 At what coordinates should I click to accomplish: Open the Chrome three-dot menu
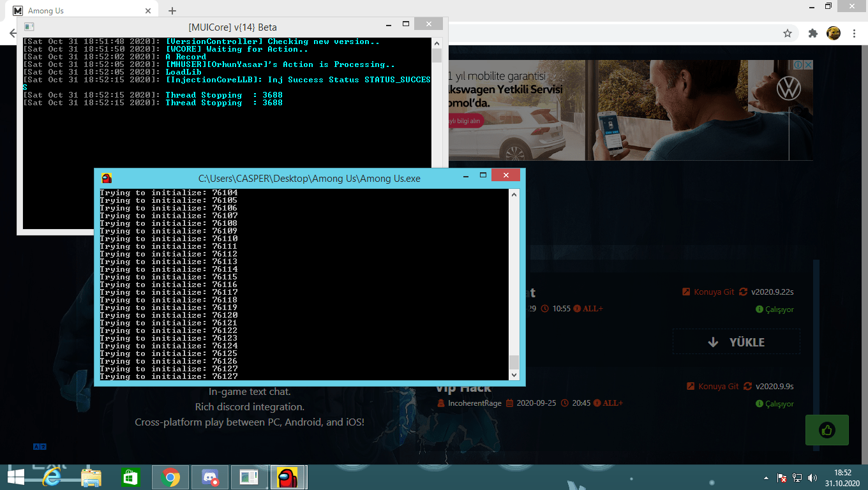(x=854, y=33)
